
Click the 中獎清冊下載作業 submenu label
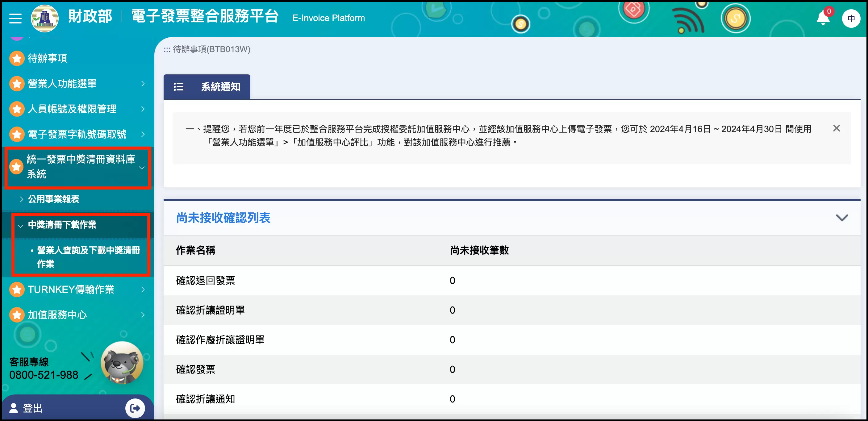click(x=62, y=225)
